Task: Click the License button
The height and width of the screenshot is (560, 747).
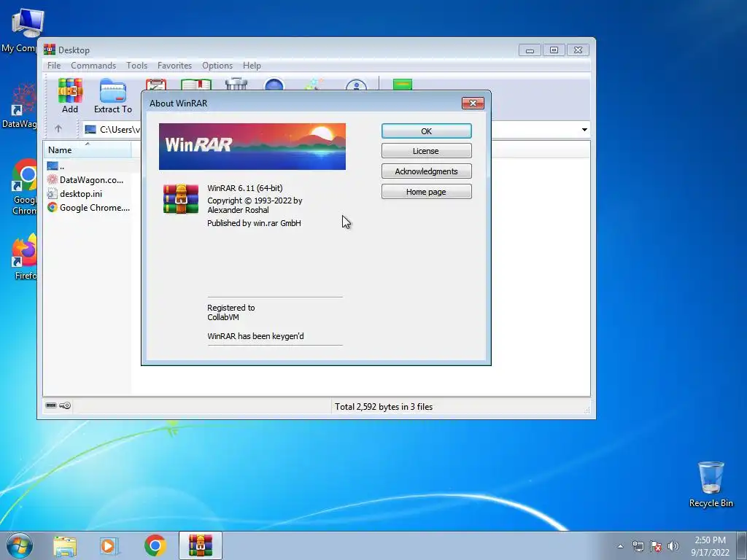Action: (426, 151)
